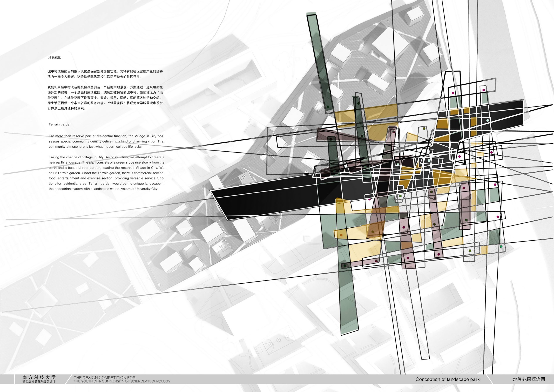Click the Chinese paragraph line starting 我们利用城中村改造
This screenshot has height=392, width=554.
[105, 87]
